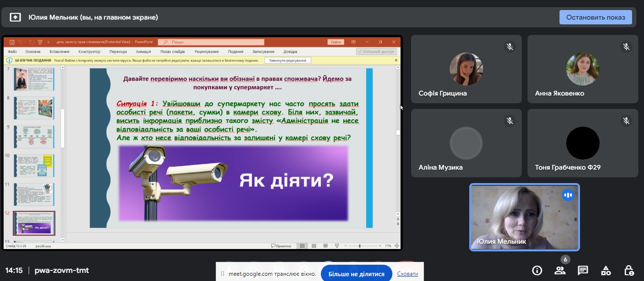Open Ribbon Display Options icon in PowerPoint title bar
This screenshot has width=644, height=281.
coord(354,42)
